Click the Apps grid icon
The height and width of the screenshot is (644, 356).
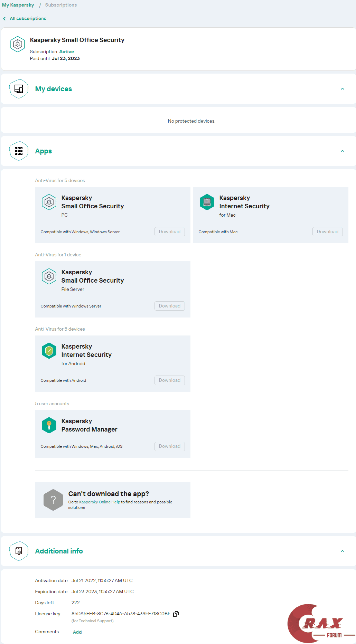(x=19, y=151)
